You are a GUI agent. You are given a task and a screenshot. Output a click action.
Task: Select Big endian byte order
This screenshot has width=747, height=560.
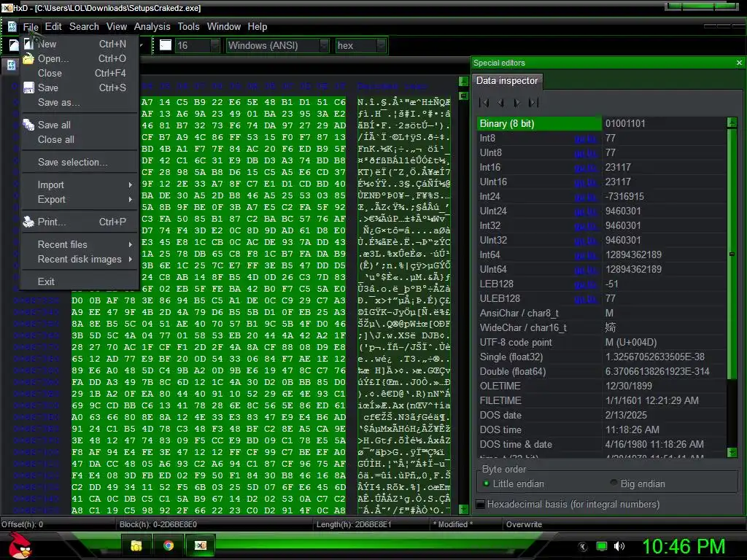click(x=638, y=484)
